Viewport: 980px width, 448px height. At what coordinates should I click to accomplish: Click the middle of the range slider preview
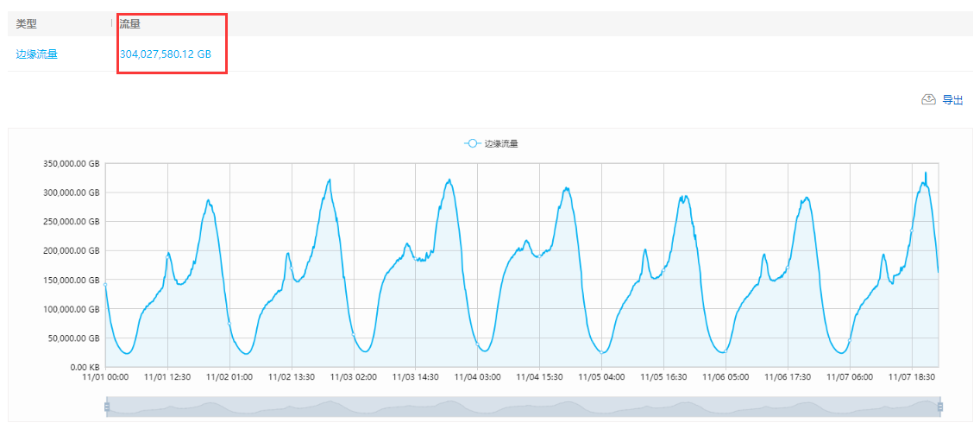point(523,407)
